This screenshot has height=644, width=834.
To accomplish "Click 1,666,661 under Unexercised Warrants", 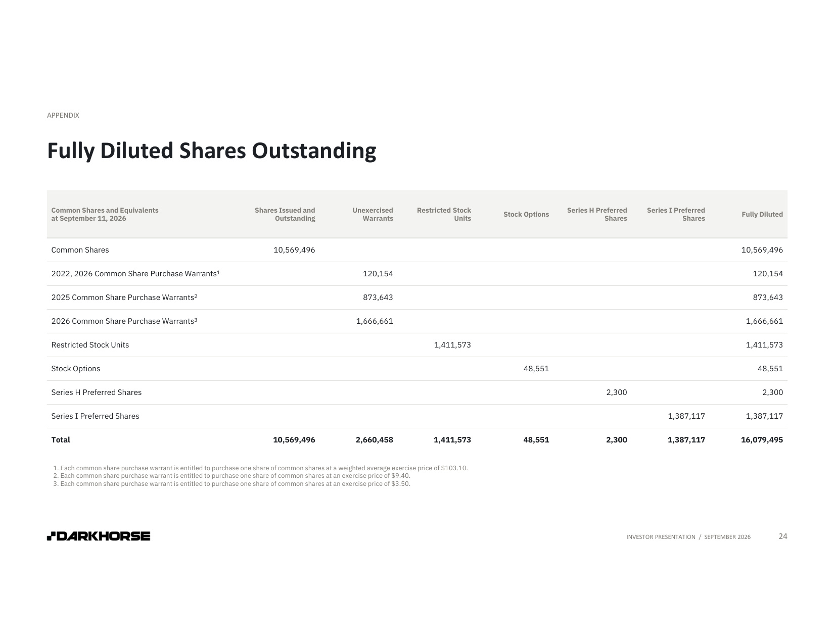I will click(x=375, y=321).
